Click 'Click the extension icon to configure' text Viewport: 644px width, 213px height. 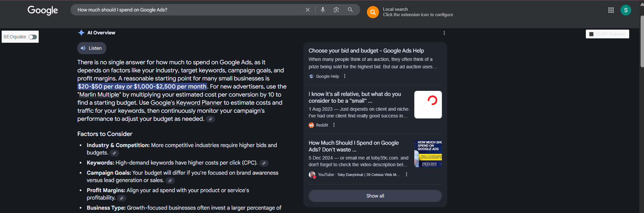point(418,15)
